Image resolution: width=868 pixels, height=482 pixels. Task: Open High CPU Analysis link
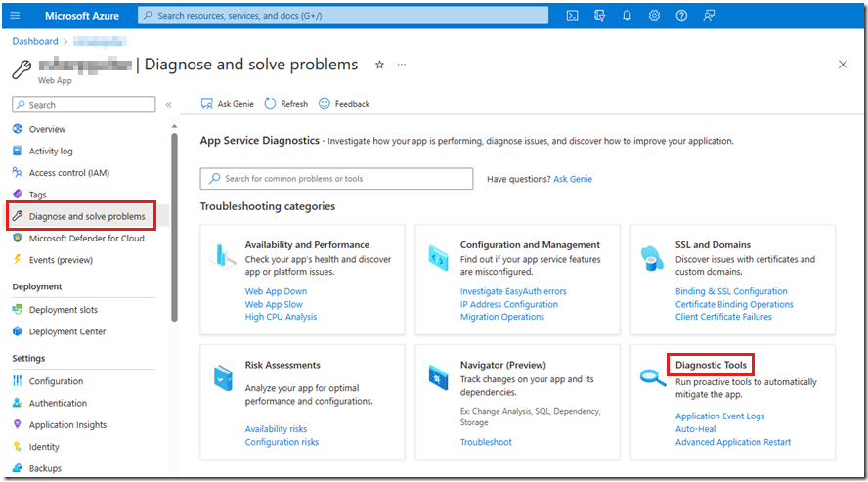click(281, 317)
